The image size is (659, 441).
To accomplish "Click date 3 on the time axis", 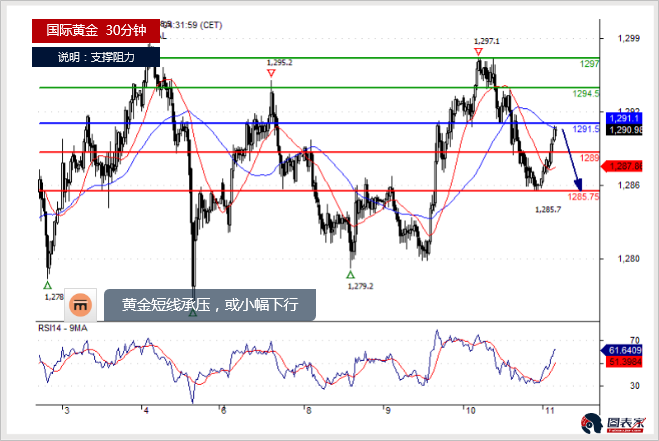I will (67, 411).
